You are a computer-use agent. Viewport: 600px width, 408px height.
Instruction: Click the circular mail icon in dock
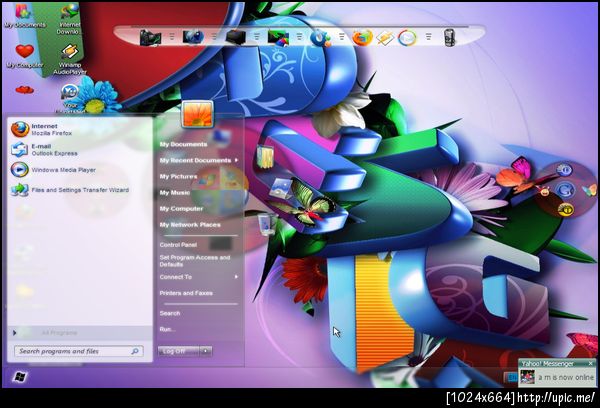407,38
